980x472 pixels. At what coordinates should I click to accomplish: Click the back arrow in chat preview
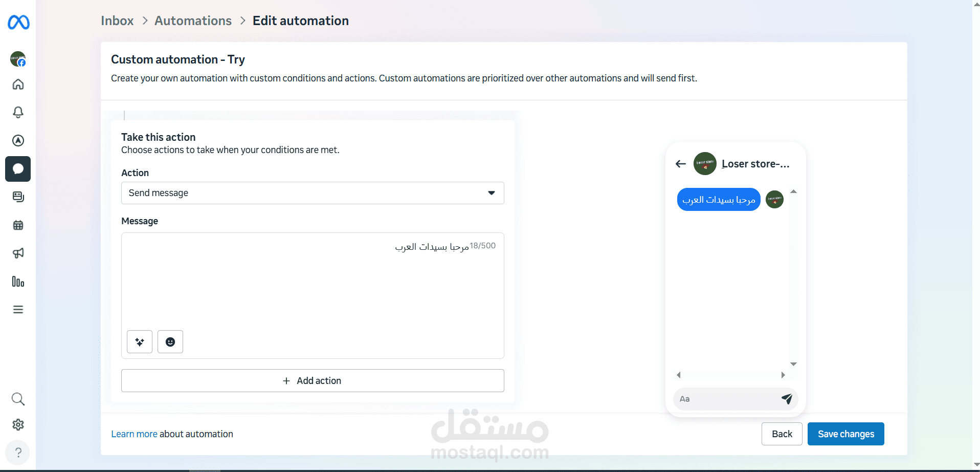pyautogui.click(x=680, y=164)
